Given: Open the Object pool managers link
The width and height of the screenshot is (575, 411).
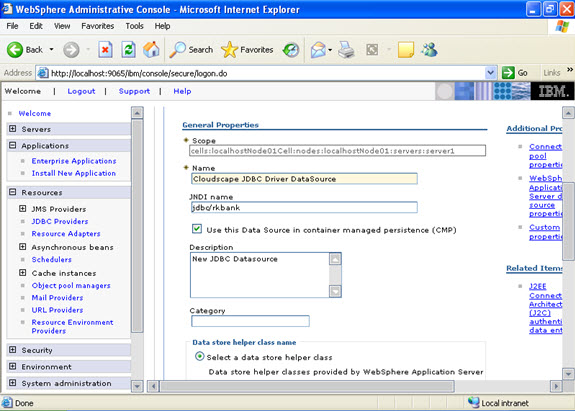Looking at the screenshot, I should click(x=71, y=285).
